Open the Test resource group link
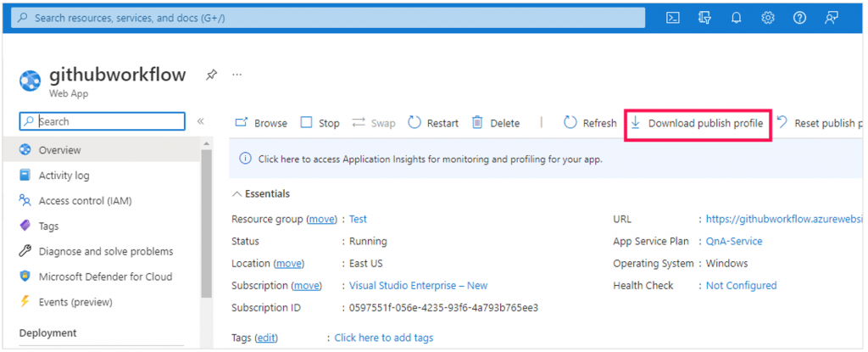 [x=358, y=219]
